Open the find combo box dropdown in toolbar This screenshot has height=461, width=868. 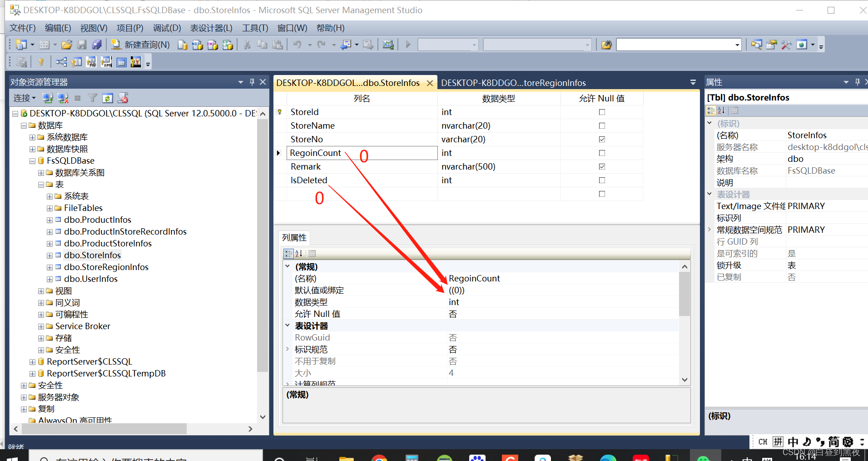click(737, 45)
